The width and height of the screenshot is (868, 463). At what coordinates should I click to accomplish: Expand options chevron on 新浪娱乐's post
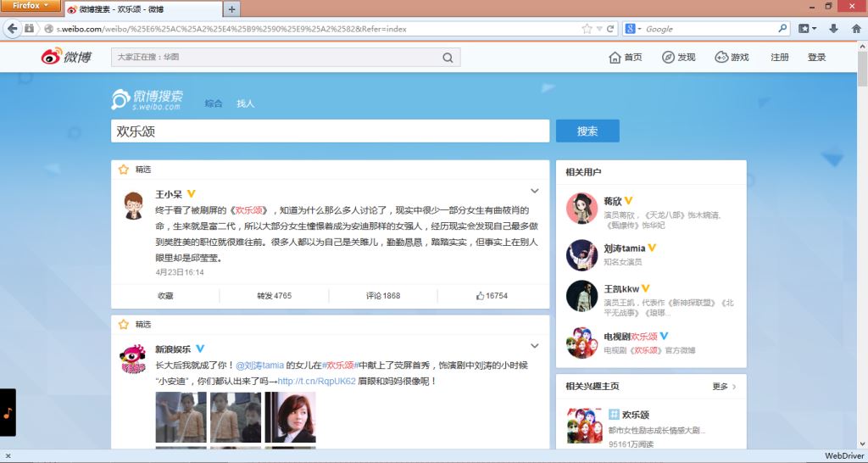[534, 346]
